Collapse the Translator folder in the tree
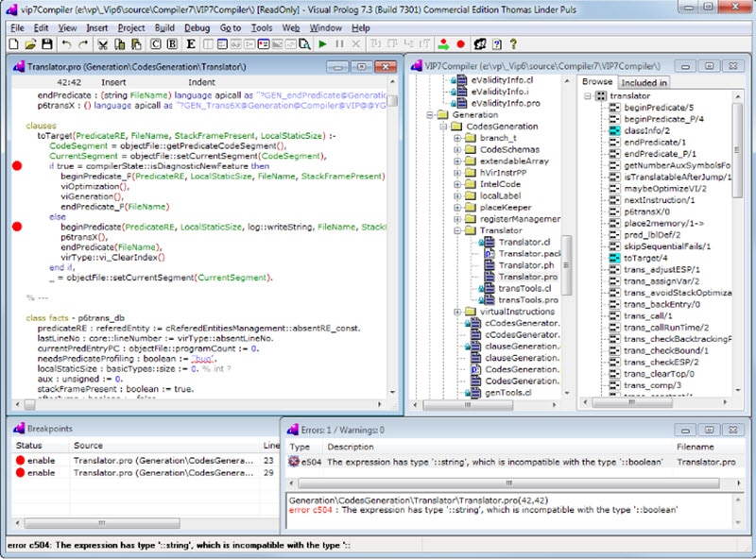 coord(458,229)
